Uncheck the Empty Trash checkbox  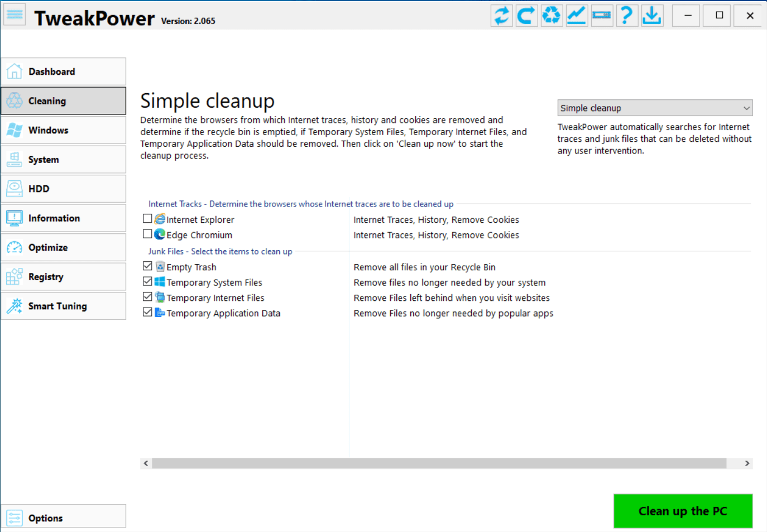147,266
